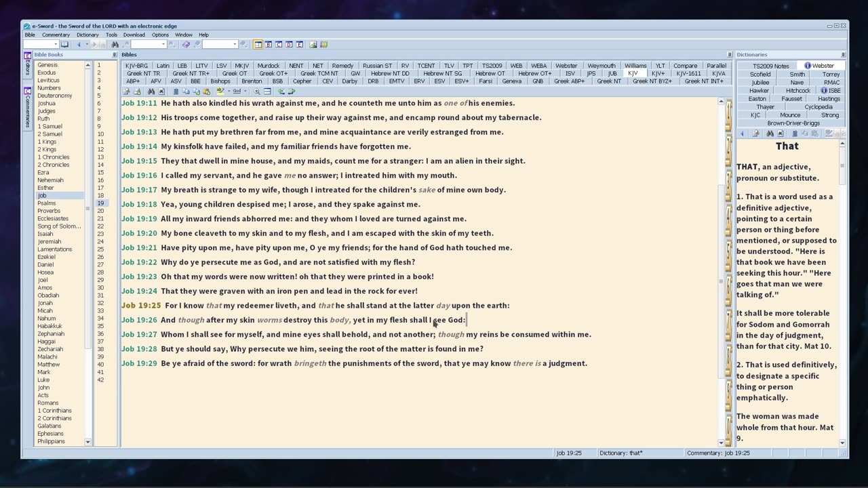Viewport: 868px width, 488px height.
Task: Click the blue document icon in Bibles toolbar
Action: [x=176, y=91]
